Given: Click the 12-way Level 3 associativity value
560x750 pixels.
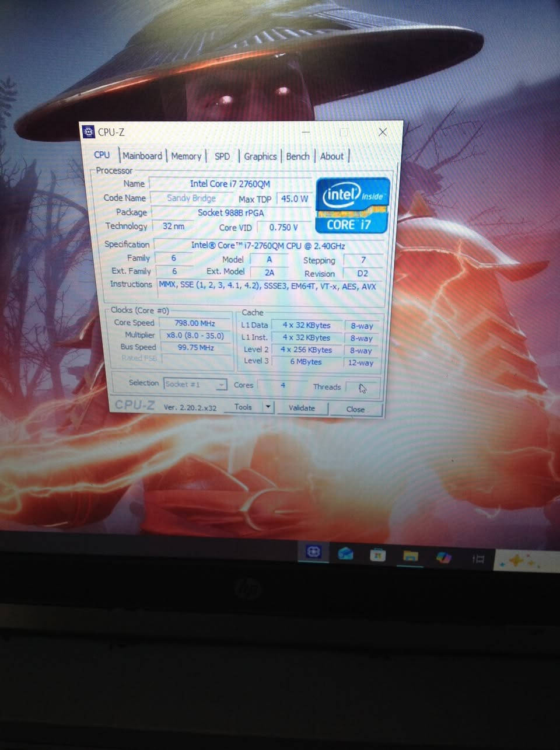Looking at the screenshot, I should (360, 363).
